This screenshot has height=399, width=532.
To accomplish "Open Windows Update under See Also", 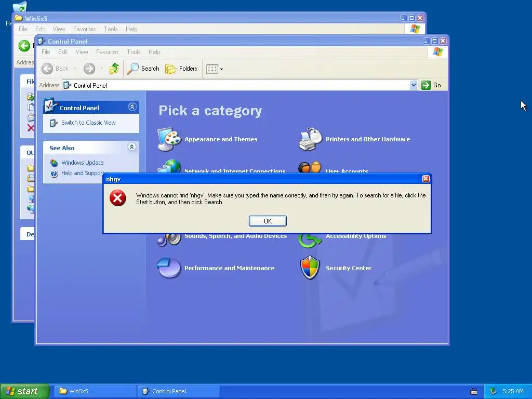I will pos(83,163).
